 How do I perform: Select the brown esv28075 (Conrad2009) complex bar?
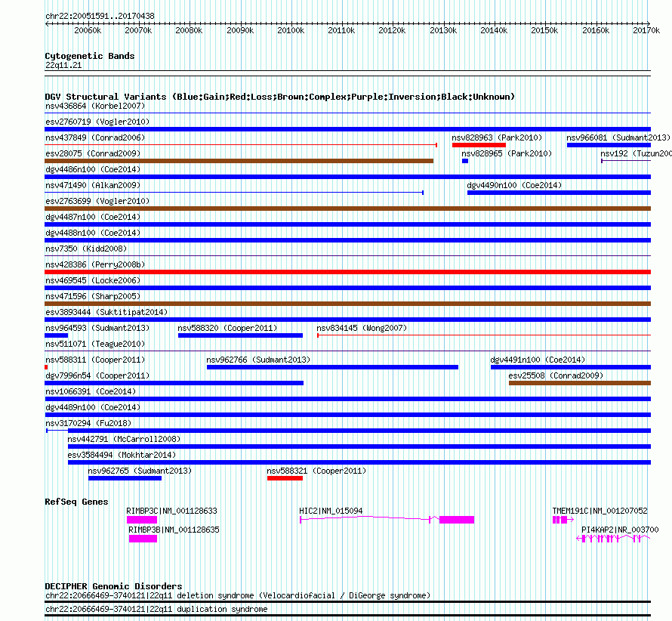coord(239,161)
